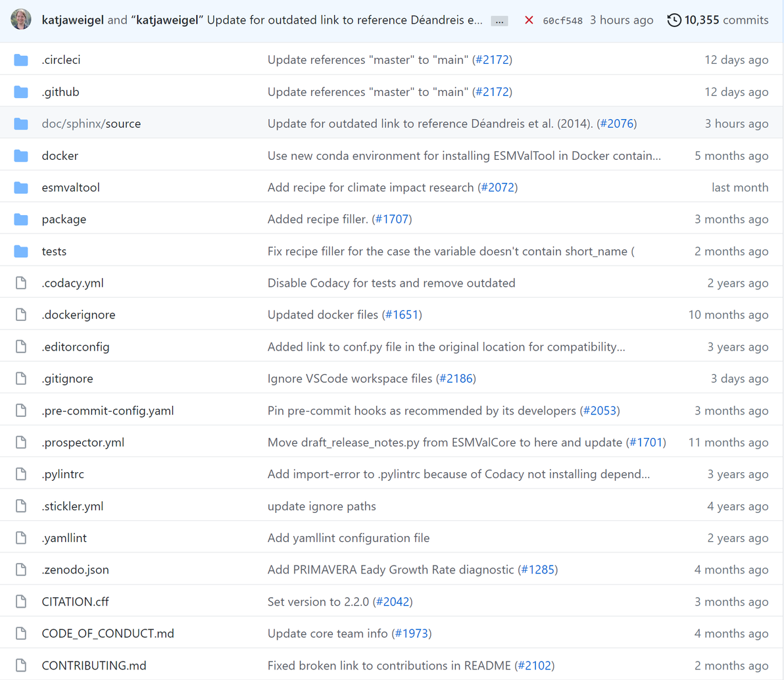Open the CONTRIBUTING.md file
784x680 pixels.
click(94, 666)
